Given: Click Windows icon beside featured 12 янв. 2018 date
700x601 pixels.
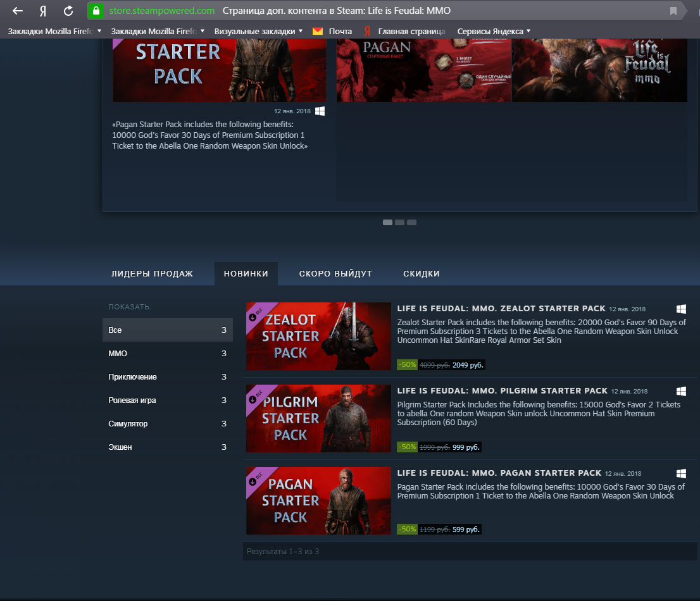Looking at the screenshot, I should [320, 111].
